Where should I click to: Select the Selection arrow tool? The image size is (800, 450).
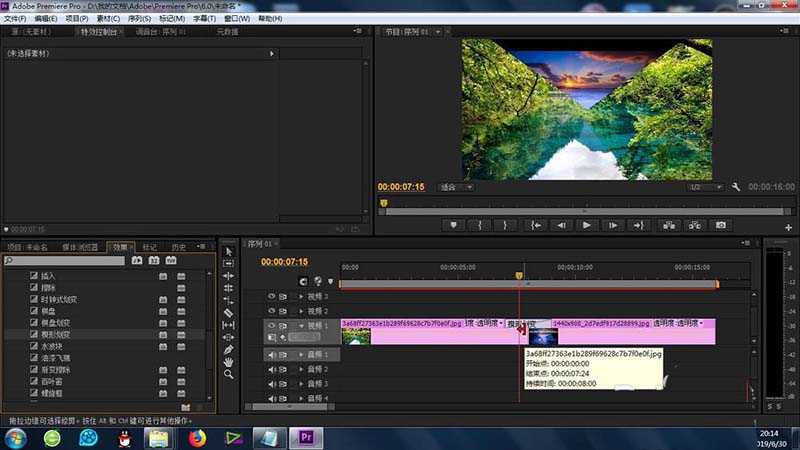tap(229, 251)
